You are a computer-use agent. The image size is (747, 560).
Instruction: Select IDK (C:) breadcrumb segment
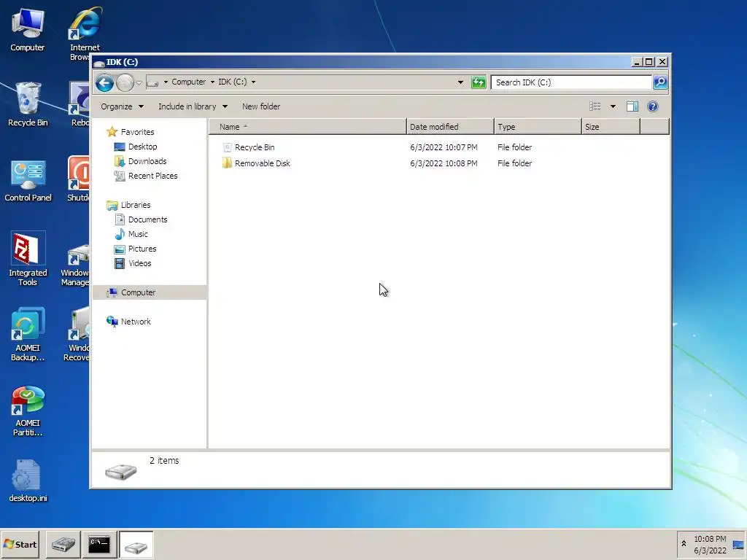tap(233, 82)
